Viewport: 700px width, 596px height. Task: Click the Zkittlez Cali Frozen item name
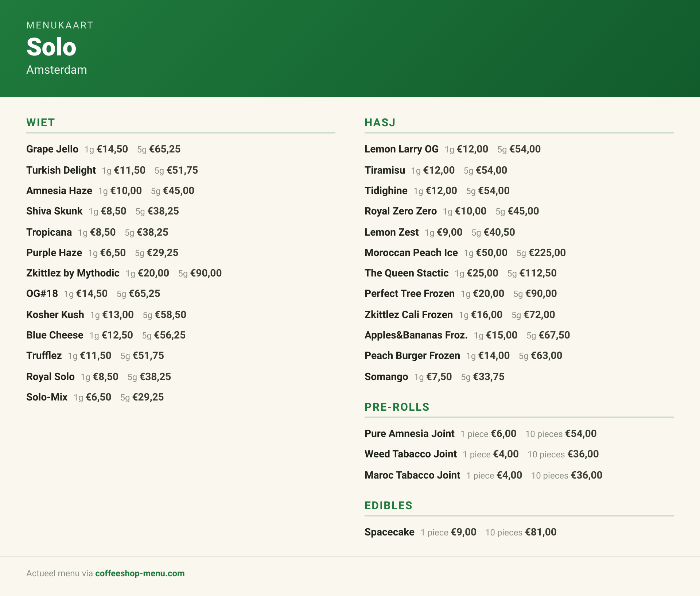[409, 315]
